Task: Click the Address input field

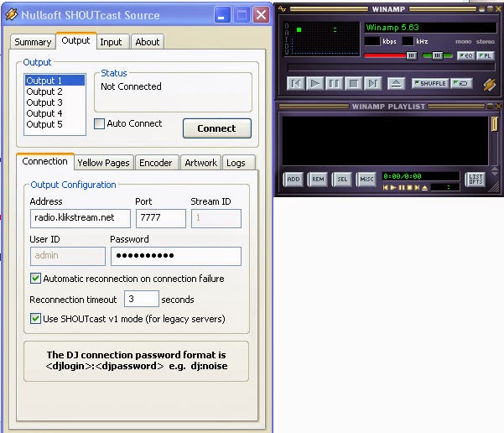Action: [81, 218]
